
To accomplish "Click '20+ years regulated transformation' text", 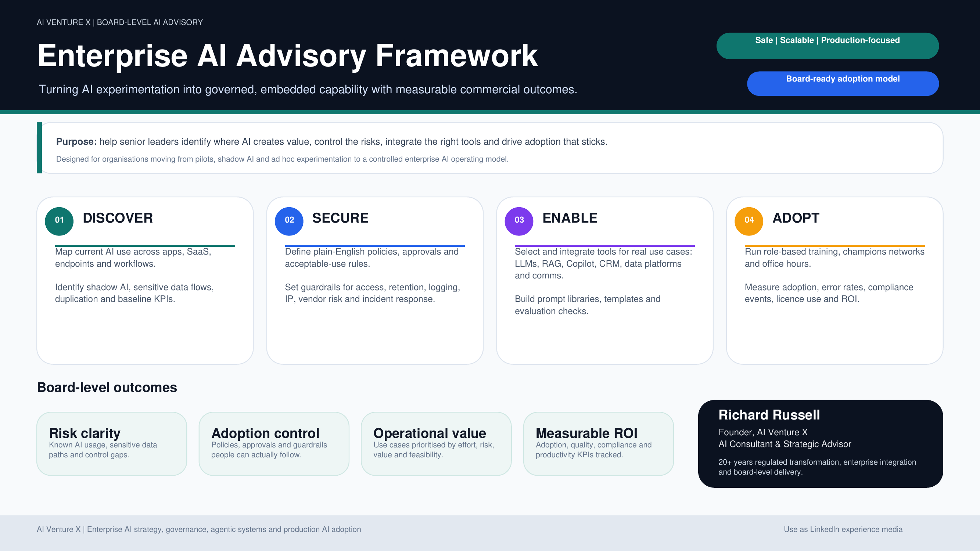I will (x=817, y=467).
